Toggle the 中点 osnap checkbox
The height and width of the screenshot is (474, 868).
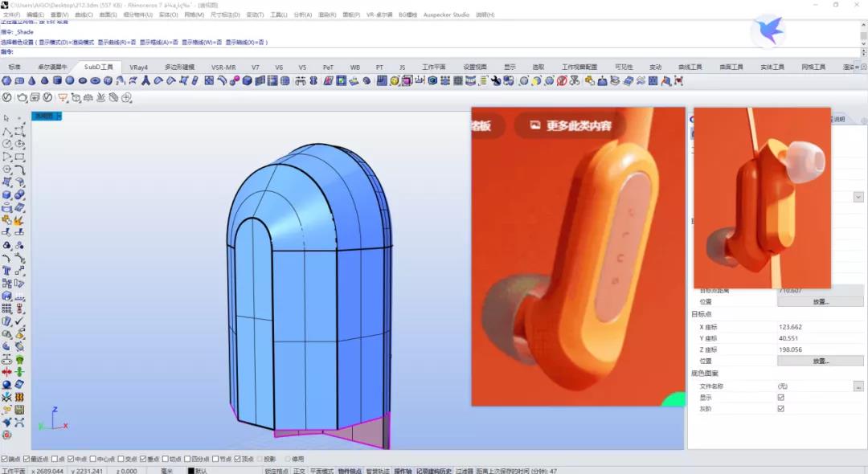point(70,459)
